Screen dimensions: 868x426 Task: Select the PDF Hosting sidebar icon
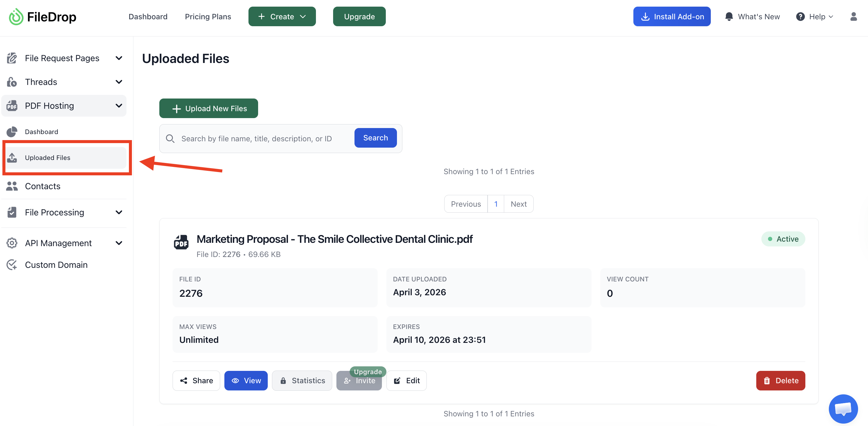pos(11,105)
